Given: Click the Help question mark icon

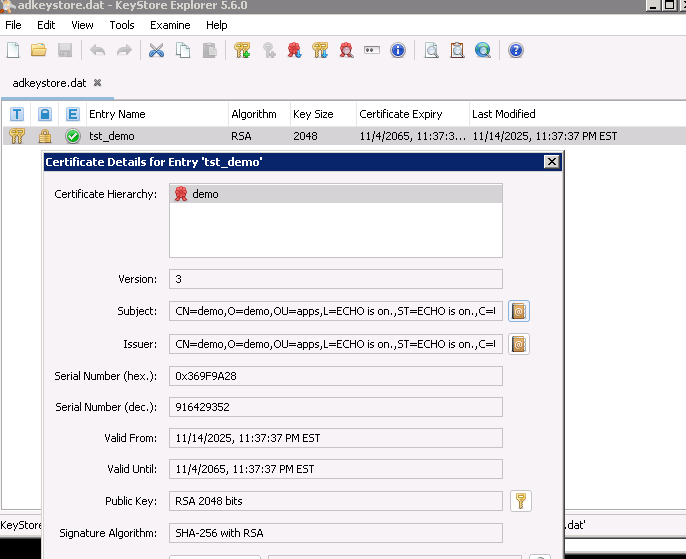Looking at the screenshot, I should coord(515,50).
